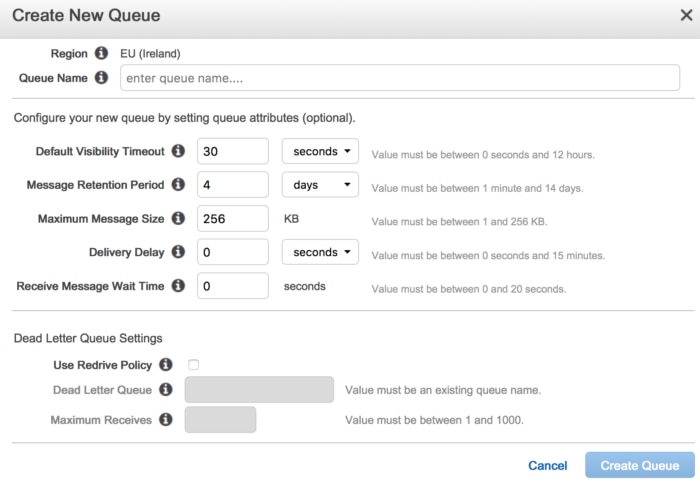
Task: Open the Default Visibility Timeout units dropdown
Action: [320, 151]
